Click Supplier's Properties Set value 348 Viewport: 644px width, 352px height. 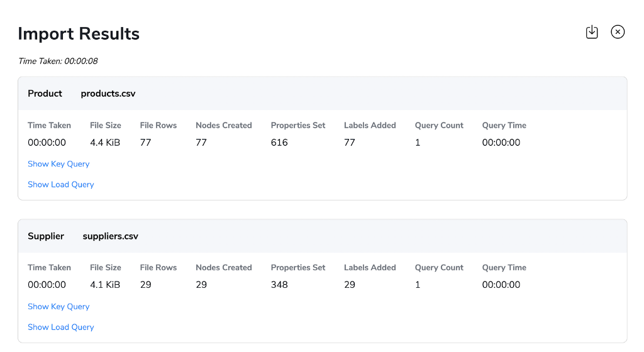pos(279,285)
